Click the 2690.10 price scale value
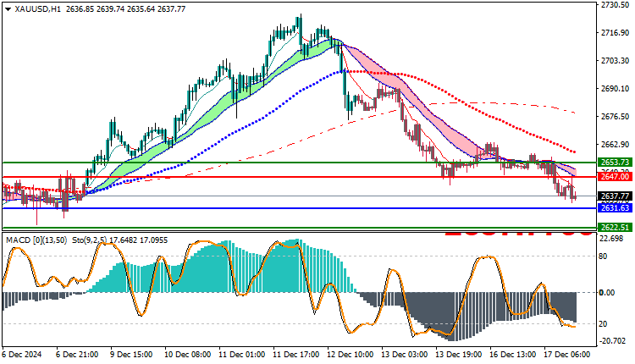 point(615,89)
